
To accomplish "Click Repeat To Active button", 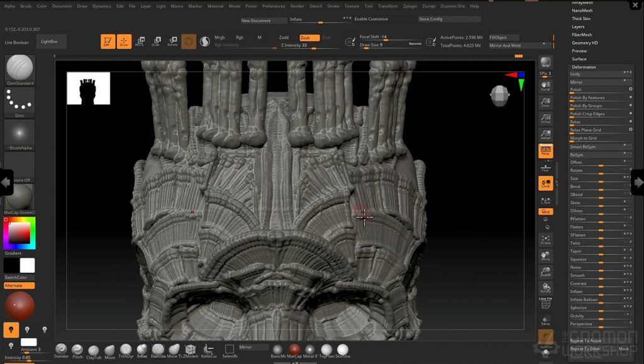I will click(x=600, y=341).
